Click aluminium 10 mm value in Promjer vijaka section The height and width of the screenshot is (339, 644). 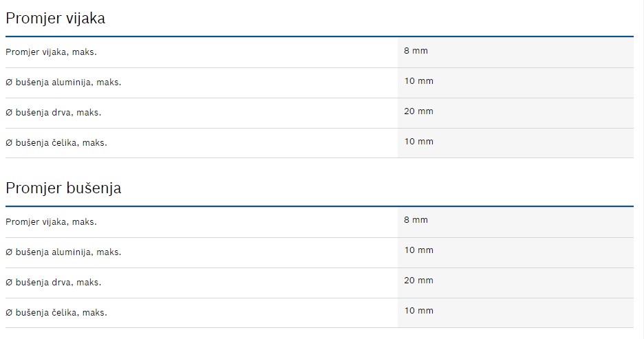pyautogui.click(x=419, y=81)
